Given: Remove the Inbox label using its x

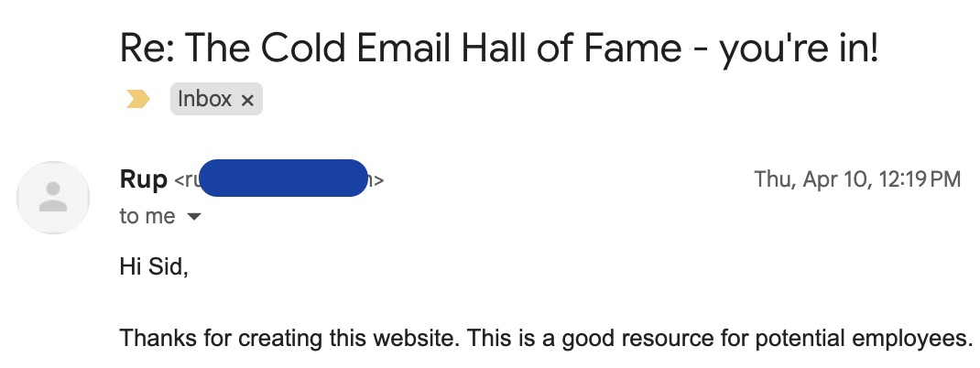Looking at the screenshot, I should click(246, 101).
